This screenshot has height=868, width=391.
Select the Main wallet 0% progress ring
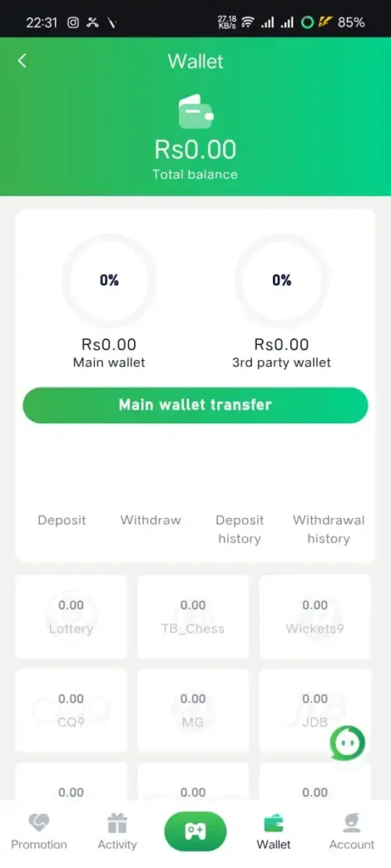point(109,280)
